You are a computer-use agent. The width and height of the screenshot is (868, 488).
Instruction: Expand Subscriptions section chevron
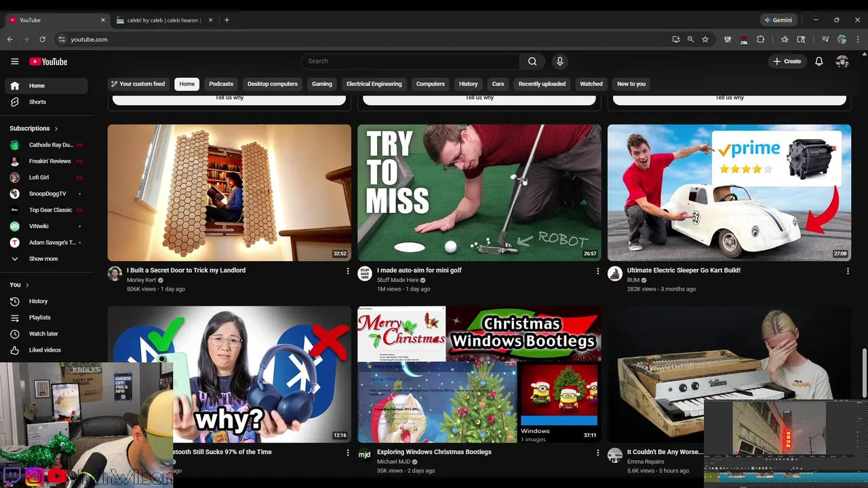tap(56, 128)
